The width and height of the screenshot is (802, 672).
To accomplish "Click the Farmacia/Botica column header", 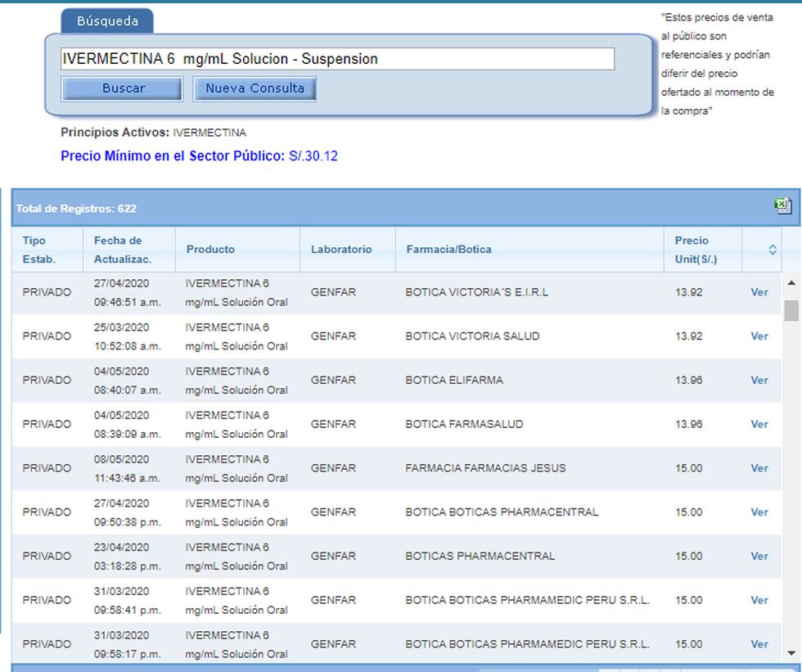I will click(448, 250).
